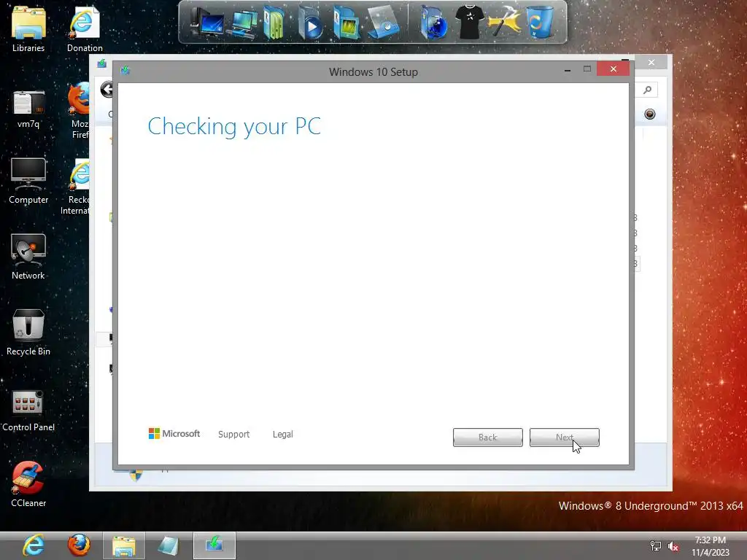Click the back arrow in background window
This screenshot has height=560, width=747.
coord(108,90)
